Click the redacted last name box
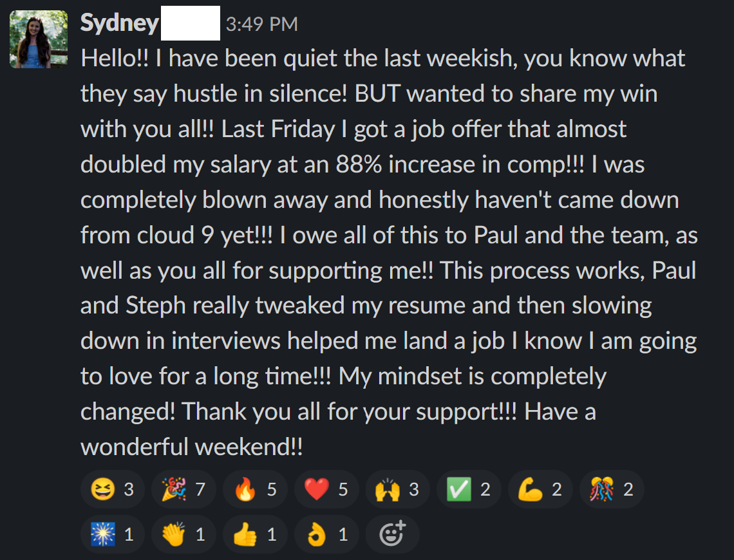 (x=190, y=23)
